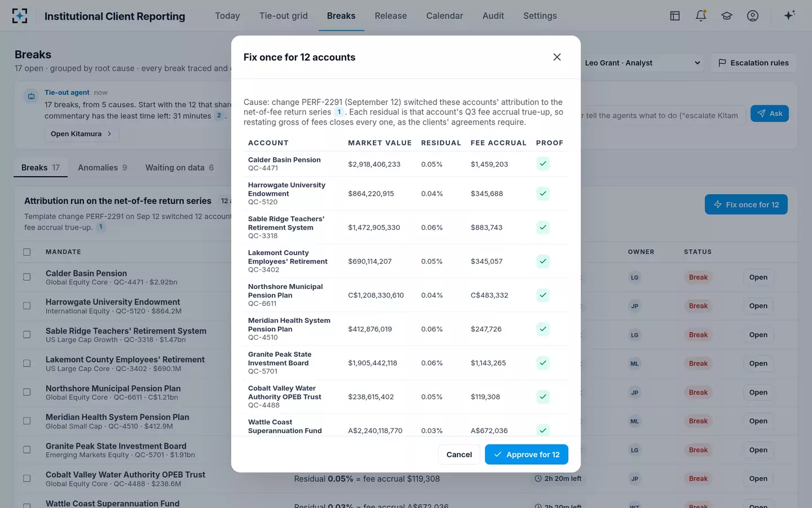This screenshot has width=812, height=508.
Task: Open the AI sparkle assistant icon
Action: pos(789,15)
